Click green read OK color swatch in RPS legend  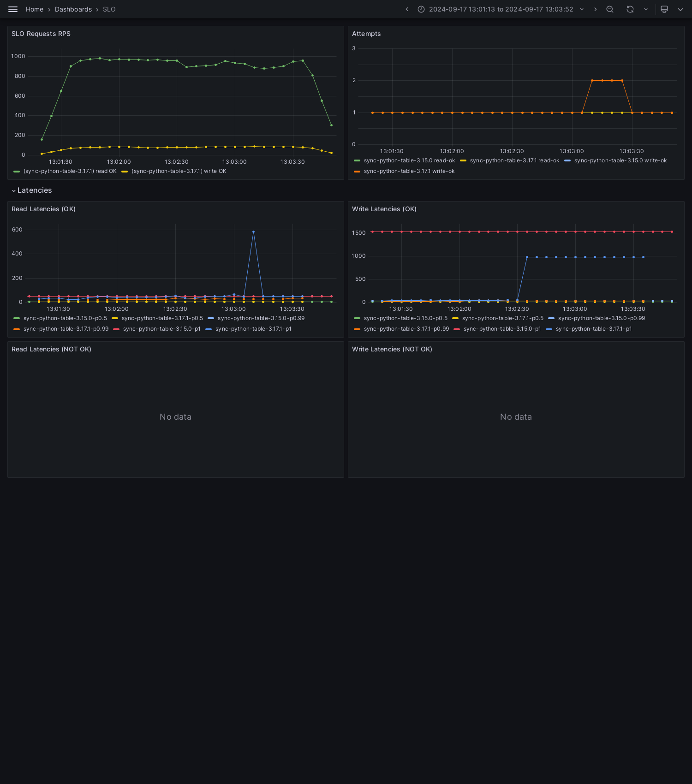point(17,171)
